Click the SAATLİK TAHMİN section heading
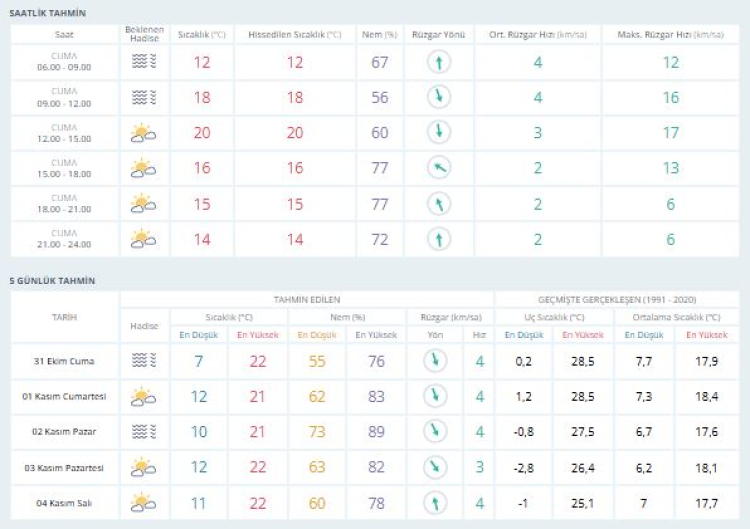The width and height of the screenshot is (750, 529). click(x=47, y=13)
